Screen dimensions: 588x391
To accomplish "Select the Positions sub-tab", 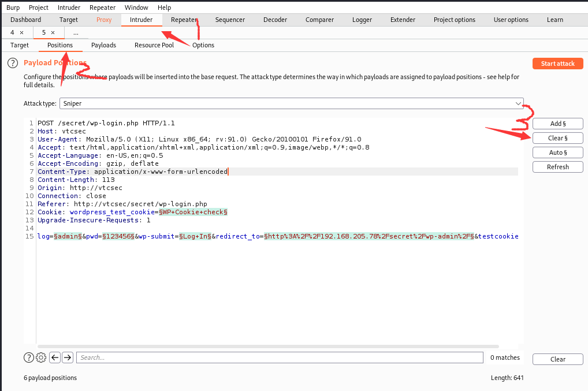I will (60, 46).
